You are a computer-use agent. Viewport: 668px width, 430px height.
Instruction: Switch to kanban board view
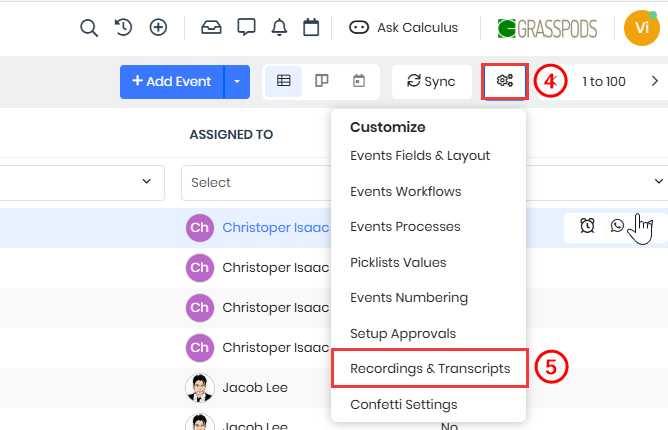click(x=321, y=81)
